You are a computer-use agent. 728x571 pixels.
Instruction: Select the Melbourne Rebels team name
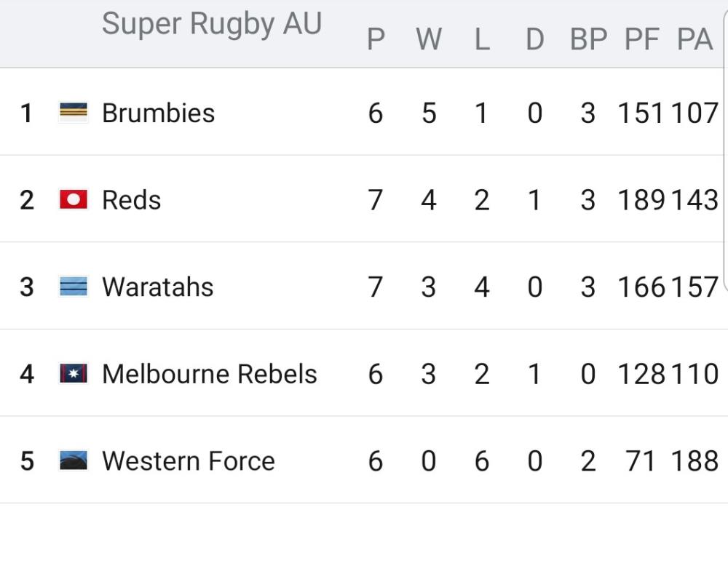point(209,374)
